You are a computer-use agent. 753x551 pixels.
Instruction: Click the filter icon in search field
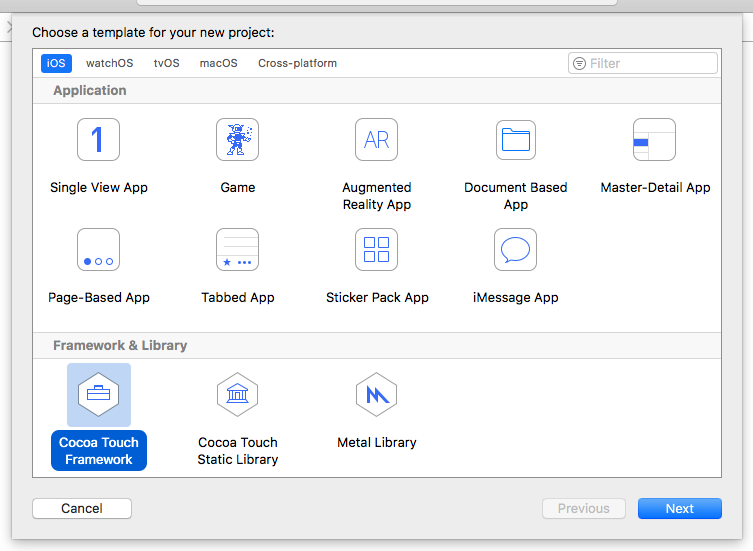[580, 63]
